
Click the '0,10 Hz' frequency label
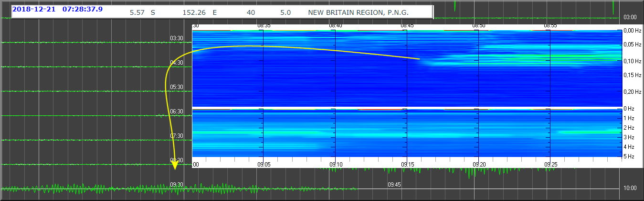pos(633,61)
